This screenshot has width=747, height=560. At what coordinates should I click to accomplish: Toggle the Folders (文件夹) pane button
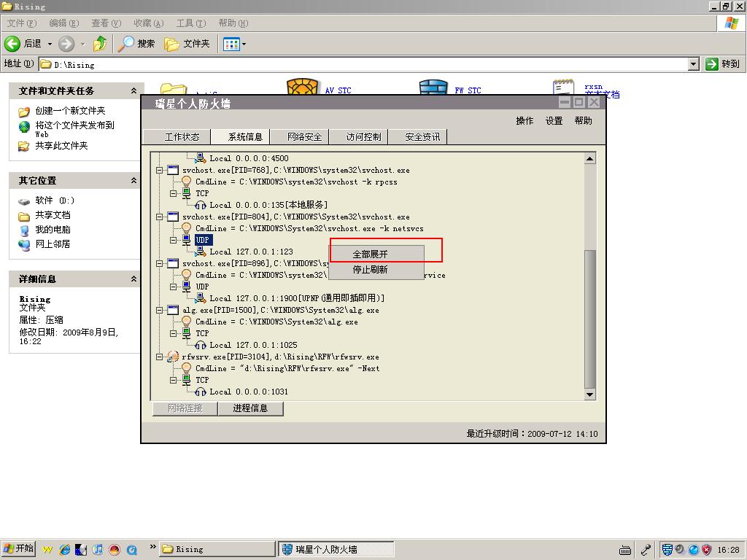[x=187, y=44]
